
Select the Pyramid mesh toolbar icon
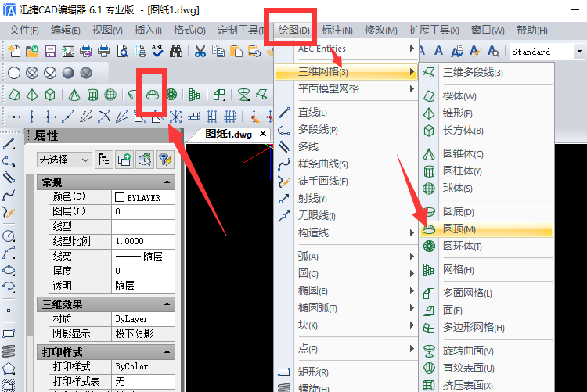pyautogui.click(x=32, y=95)
